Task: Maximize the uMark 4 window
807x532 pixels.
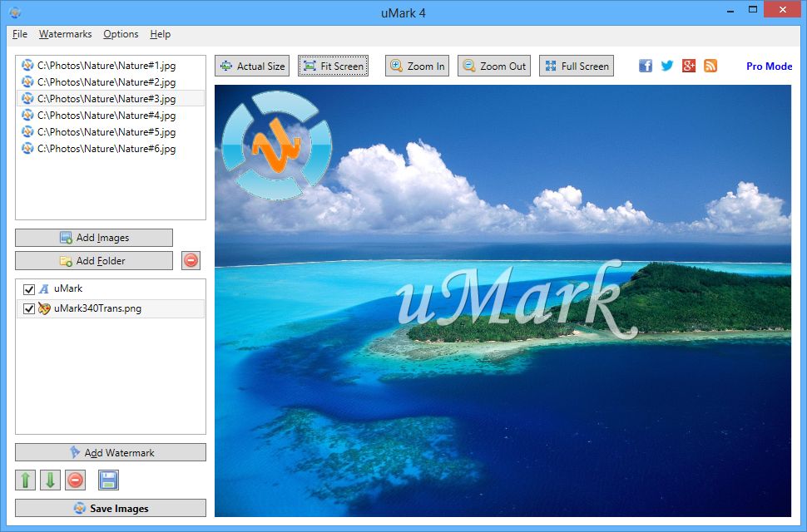Action: pos(753,10)
